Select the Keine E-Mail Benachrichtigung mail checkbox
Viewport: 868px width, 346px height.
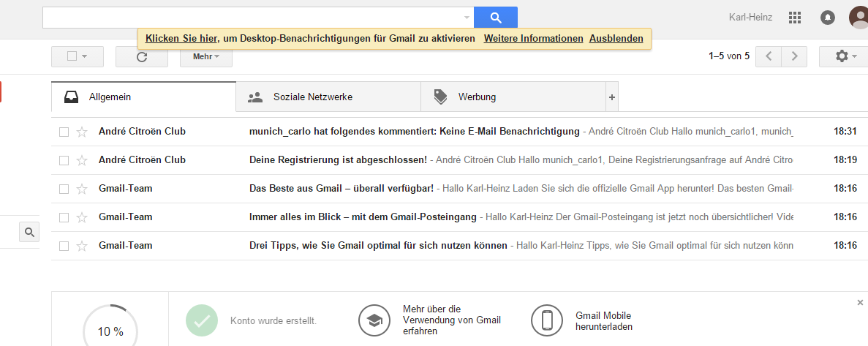tap(64, 132)
